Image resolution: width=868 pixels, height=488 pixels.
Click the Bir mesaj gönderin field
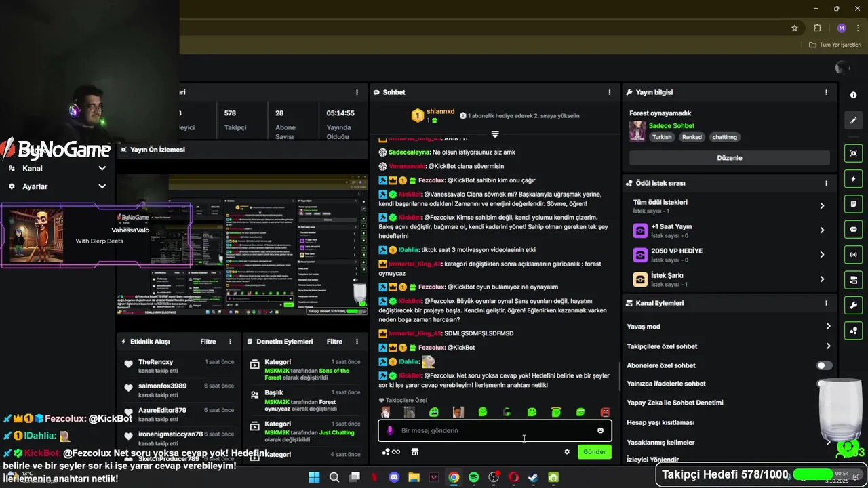tap(495, 430)
